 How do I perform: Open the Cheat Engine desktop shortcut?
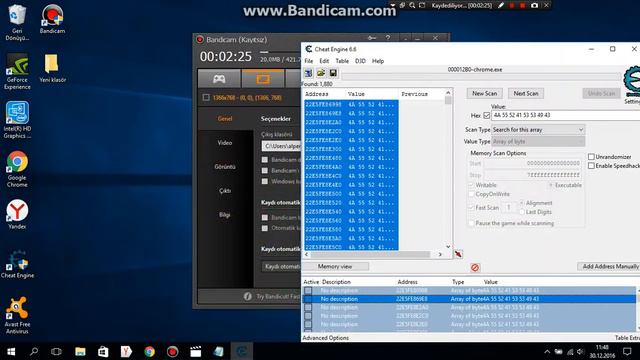(17, 264)
